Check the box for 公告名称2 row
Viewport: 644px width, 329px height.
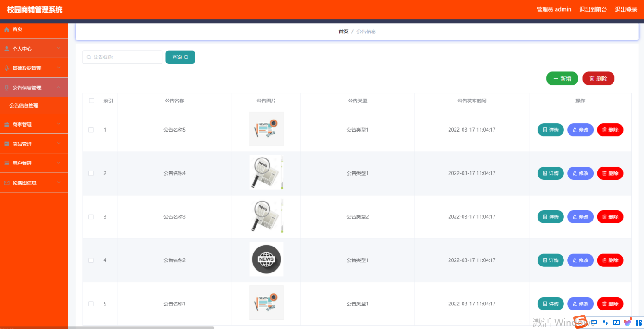91,260
